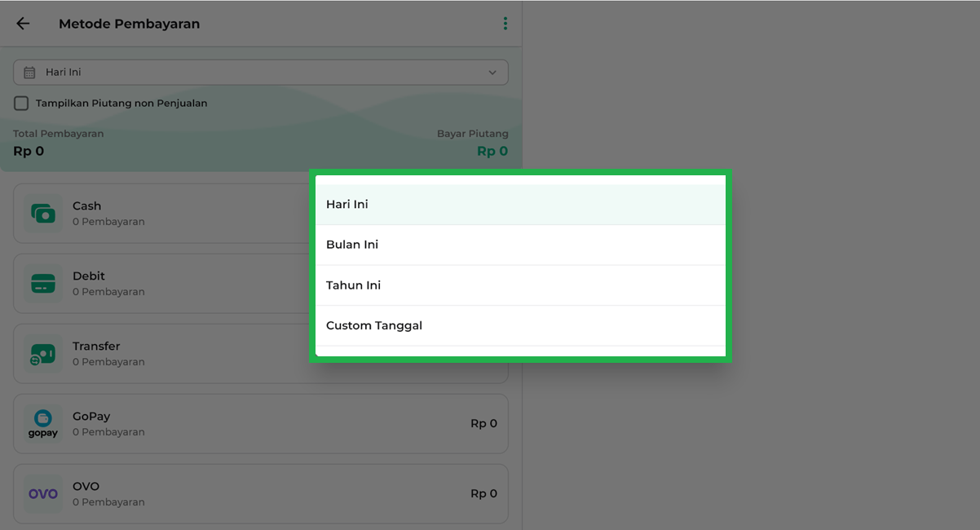The image size is (980, 530).
Task: Open the three-dot more options menu
Action: 505,24
